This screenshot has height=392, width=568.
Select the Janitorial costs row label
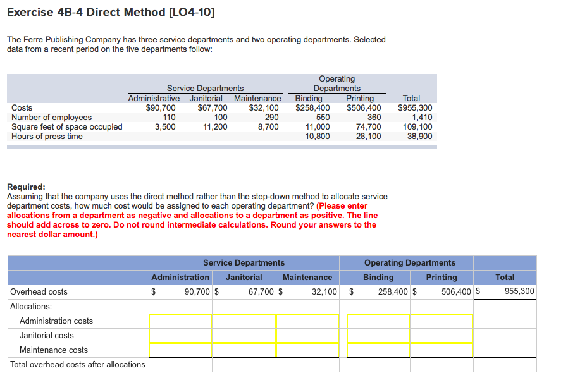(46, 336)
